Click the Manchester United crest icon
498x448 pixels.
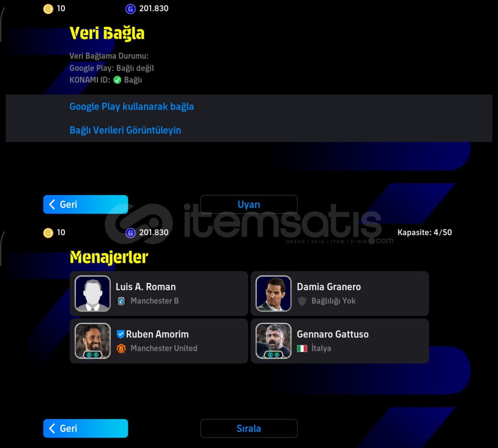(x=121, y=348)
